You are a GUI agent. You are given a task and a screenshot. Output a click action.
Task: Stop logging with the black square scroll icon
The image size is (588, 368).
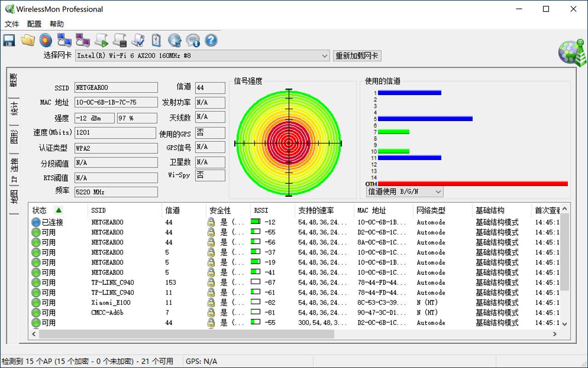119,40
